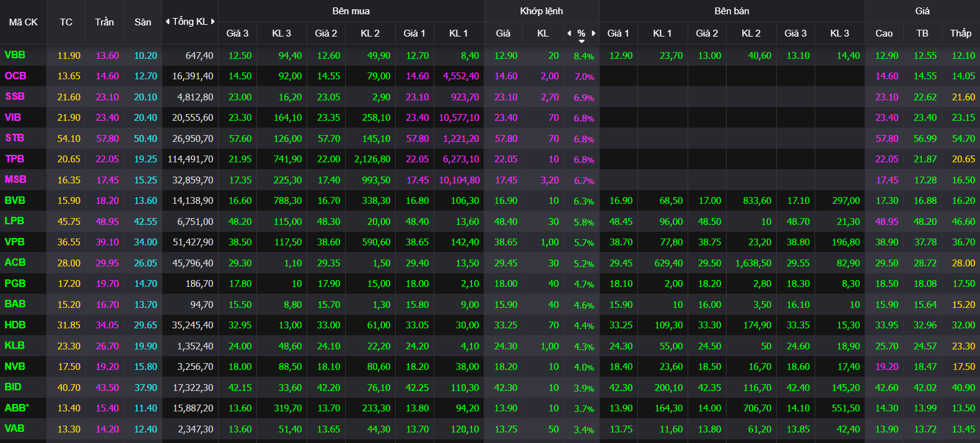Click HDB total volume 35,245,40
Screen dimensions: 980x443
pos(193,325)
